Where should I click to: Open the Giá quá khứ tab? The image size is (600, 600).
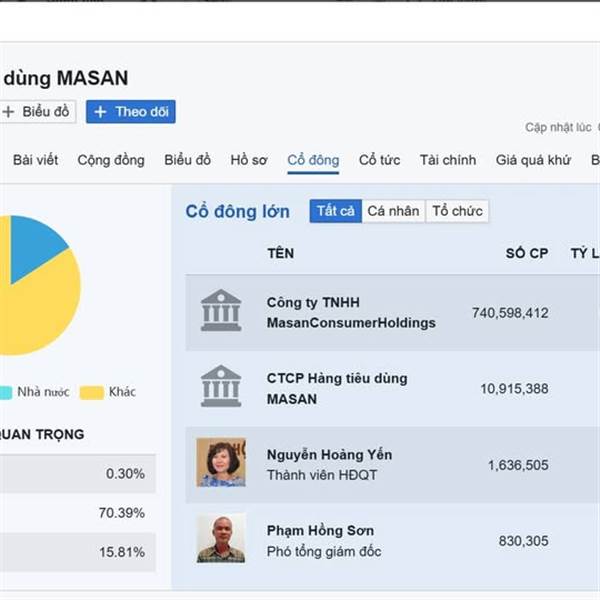(x=533, y=160)
